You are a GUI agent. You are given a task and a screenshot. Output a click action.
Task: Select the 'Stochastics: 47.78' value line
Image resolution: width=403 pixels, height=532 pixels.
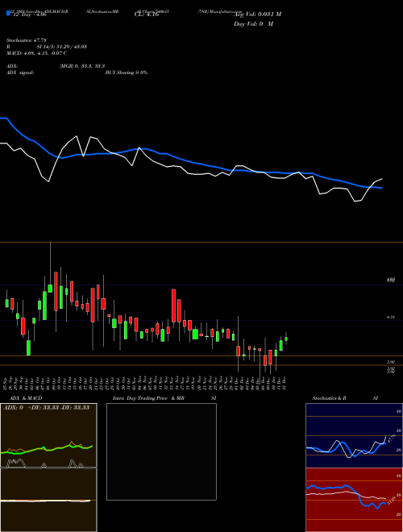(x=27, y=40)
